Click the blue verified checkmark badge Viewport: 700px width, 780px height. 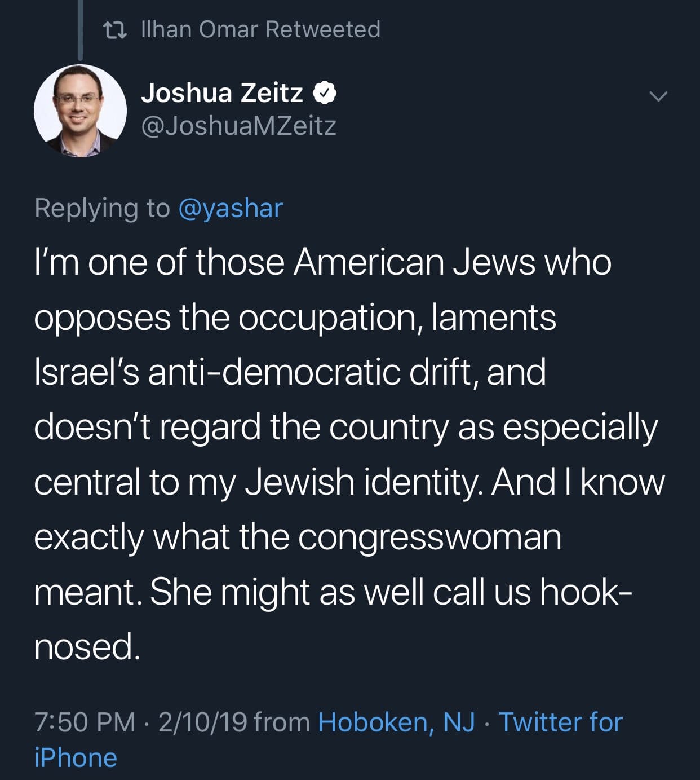[x=325, y=93]
